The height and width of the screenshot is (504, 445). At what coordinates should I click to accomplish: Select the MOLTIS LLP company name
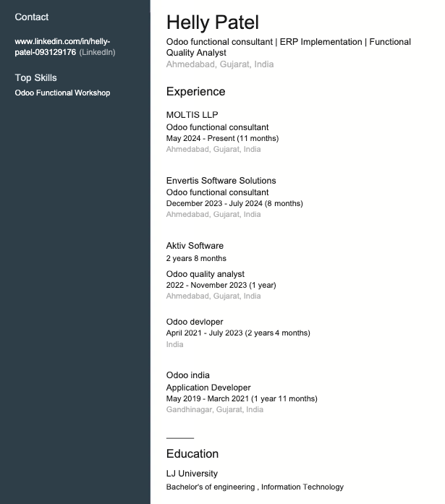pos(192,115)
